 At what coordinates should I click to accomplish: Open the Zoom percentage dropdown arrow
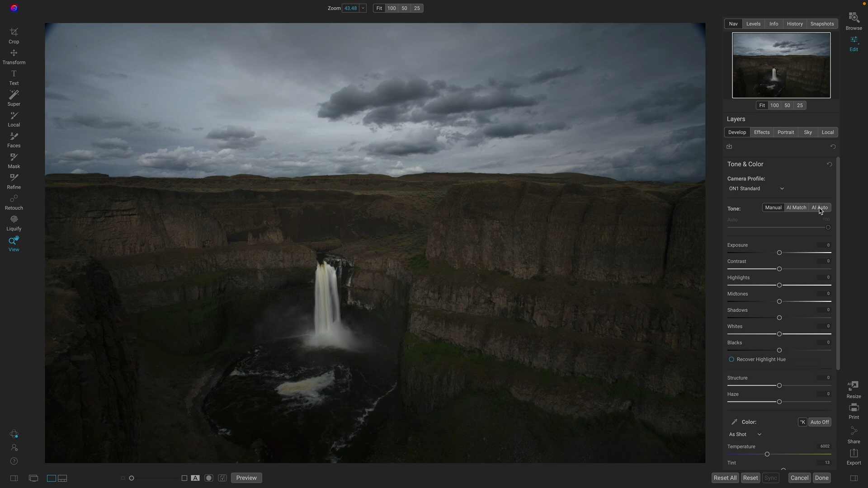(x=363, y=8)
